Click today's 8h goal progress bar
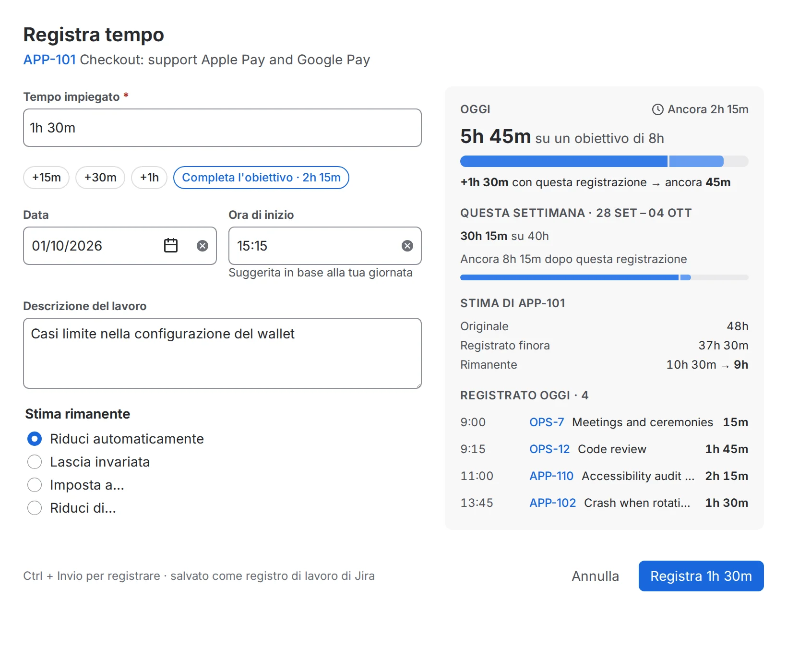This screenshot has width=787, height=672. (x=604, y=161)
